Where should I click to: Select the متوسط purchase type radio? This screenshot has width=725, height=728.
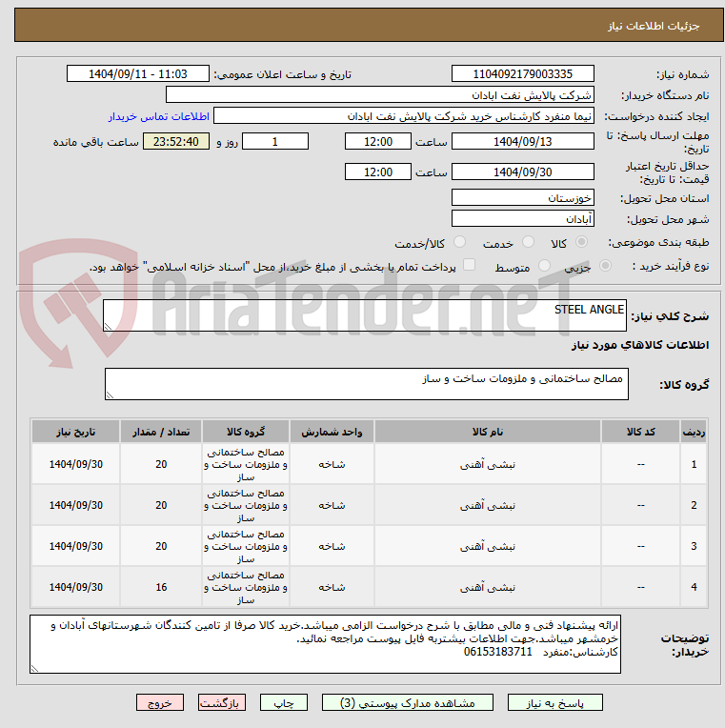tap(544, 266)
